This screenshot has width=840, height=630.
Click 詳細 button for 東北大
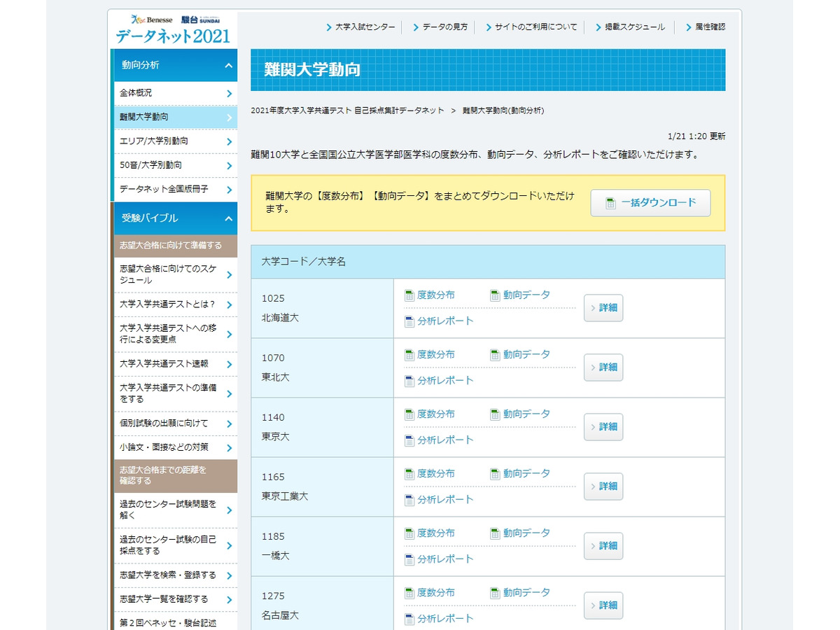click(603, 367)
